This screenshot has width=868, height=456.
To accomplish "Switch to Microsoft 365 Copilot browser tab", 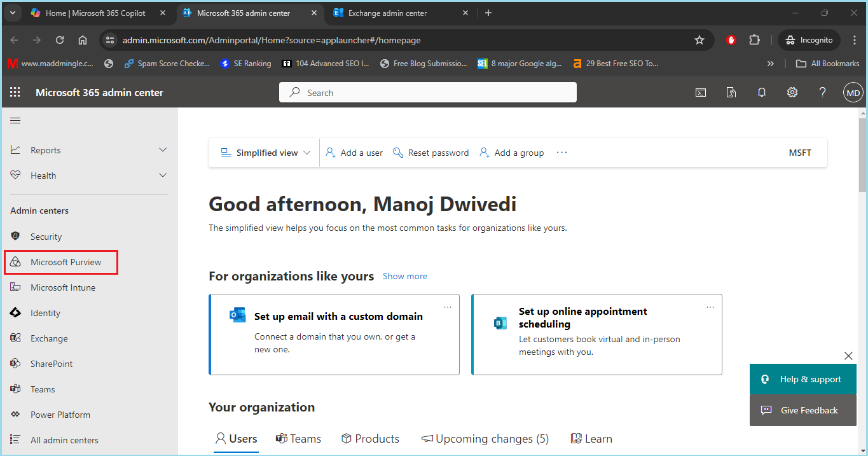I will (x=98, y=13).
